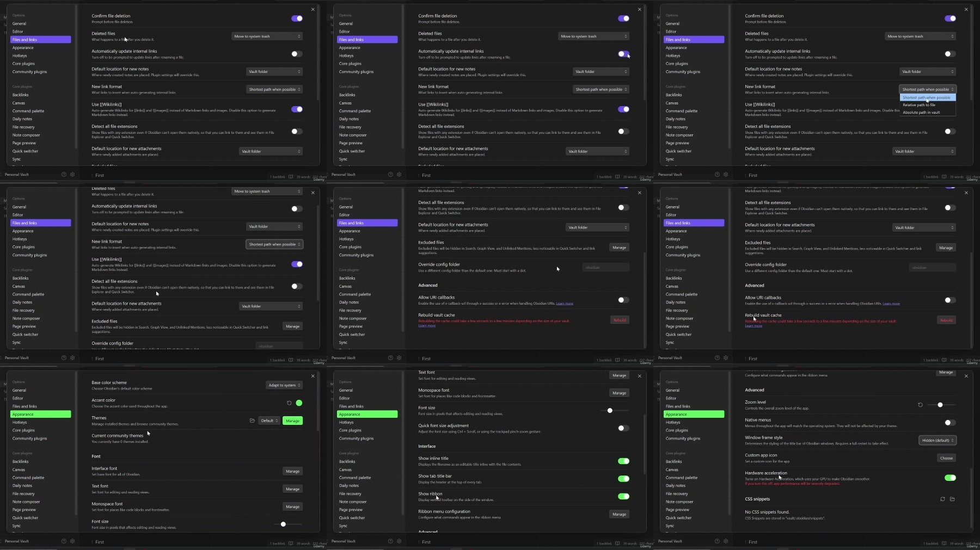The height and width of the screenshot is (550, 980).
Task: Enable Quick font size adjustment
Action: tap(623, 428)
